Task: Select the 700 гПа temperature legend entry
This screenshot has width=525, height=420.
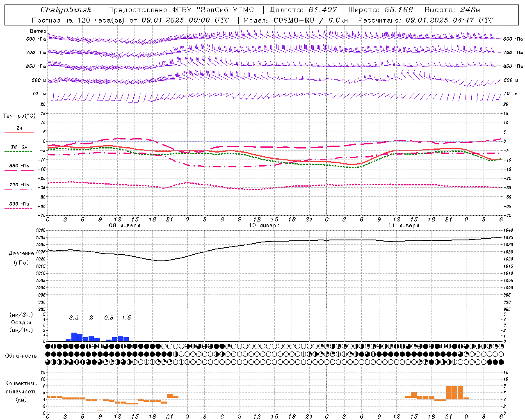Action: 19,187
